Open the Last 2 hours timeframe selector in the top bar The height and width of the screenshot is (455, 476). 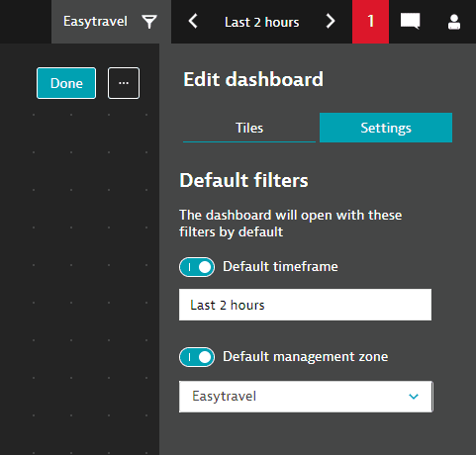tap(262, 22)
